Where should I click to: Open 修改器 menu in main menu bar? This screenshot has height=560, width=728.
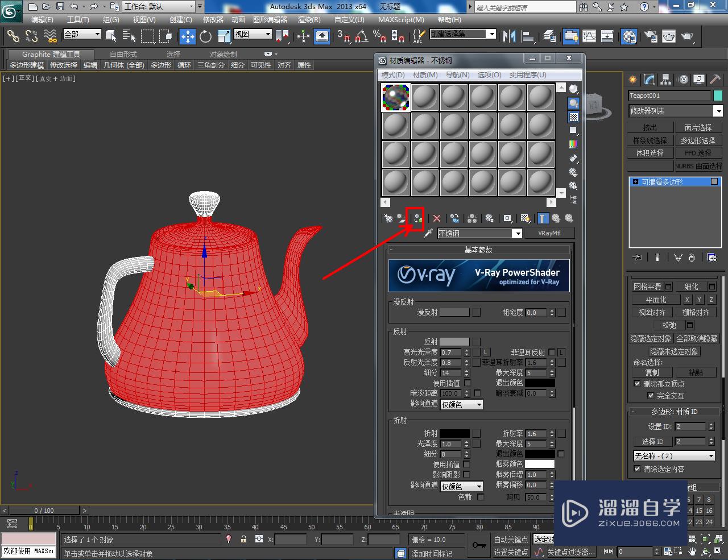click(213, 19)
